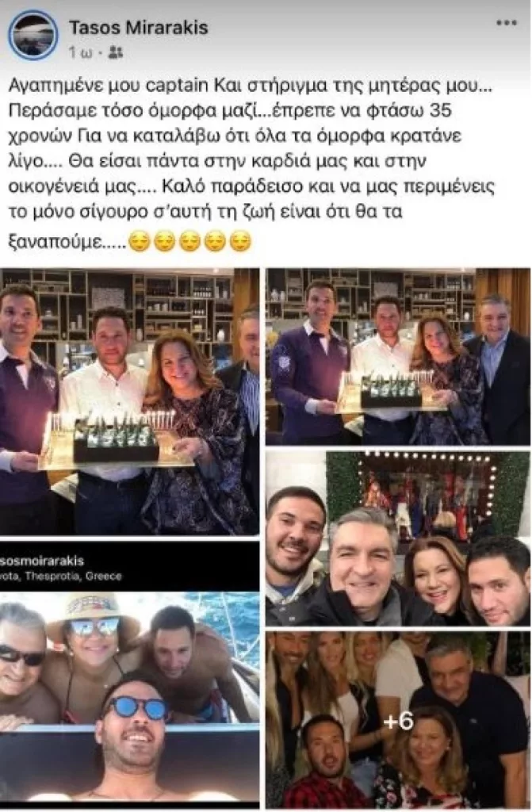Screen dimensions: 532x812
Task: Click the friends audience icon beside the timestamp
Action: click(x=116, y=52)
